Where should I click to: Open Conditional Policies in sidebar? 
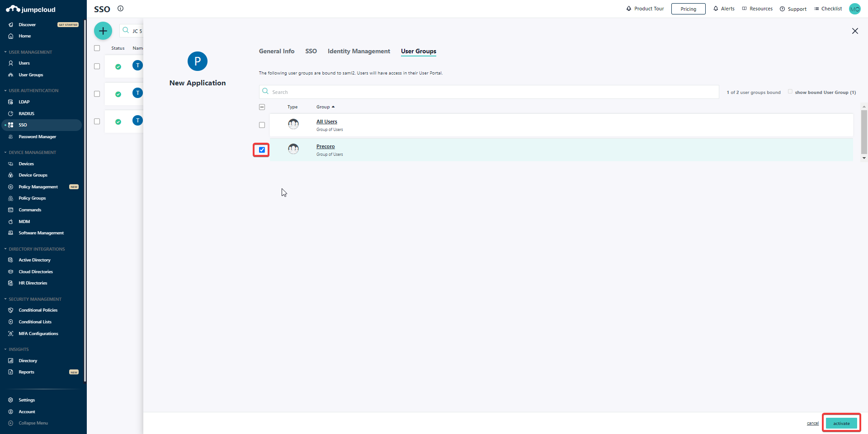(x=38, y=310)
